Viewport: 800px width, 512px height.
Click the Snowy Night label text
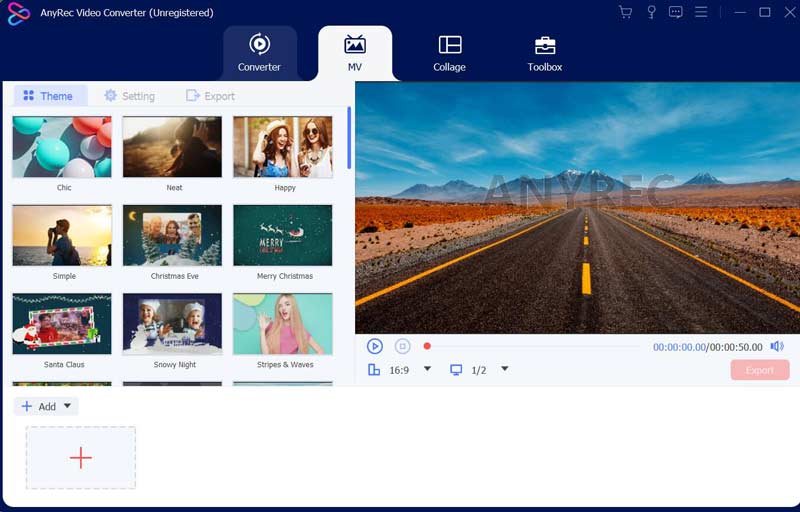tap(174, 365)
